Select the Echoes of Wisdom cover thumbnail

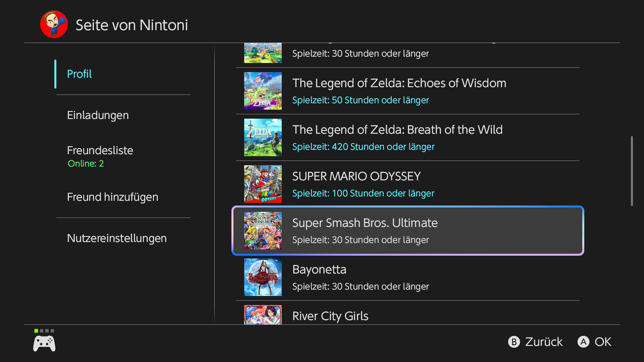click(263, 91)
